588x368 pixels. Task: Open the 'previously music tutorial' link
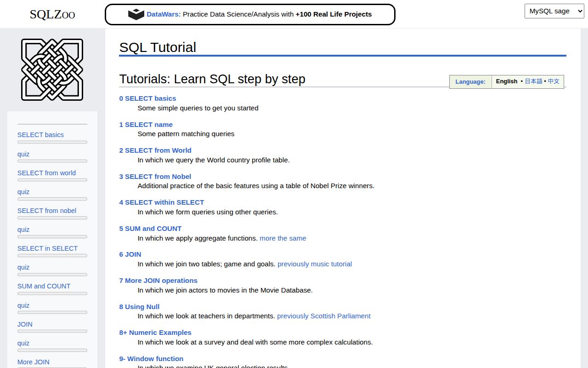click(x=315, y=264)
